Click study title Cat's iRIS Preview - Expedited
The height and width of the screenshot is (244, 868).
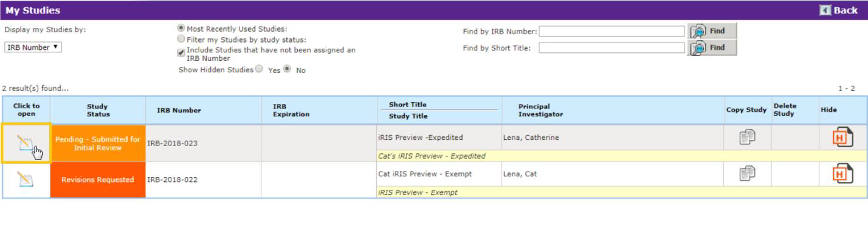point(432,156)
